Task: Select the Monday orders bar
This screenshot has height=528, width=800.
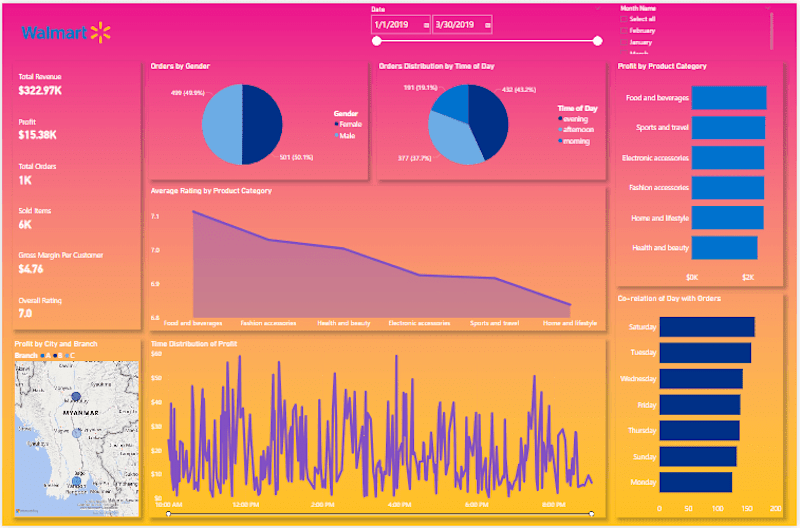Action: coord(696,482)
